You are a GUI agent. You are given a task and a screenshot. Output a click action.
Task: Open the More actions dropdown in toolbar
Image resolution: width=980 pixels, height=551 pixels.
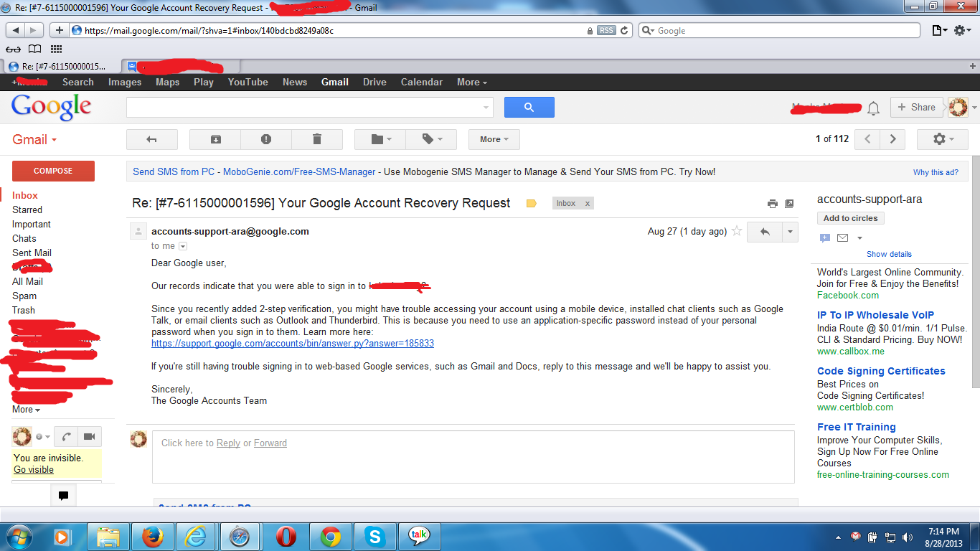494,139
